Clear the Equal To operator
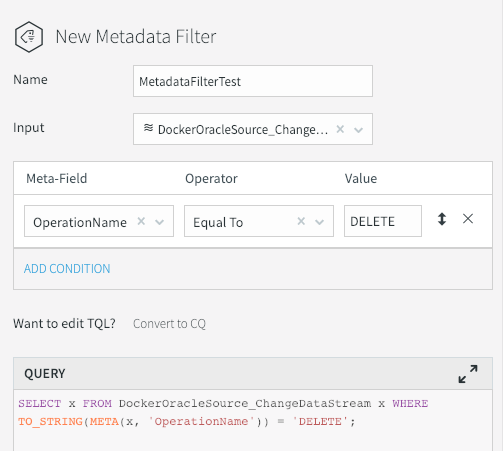 pos(301,221)
